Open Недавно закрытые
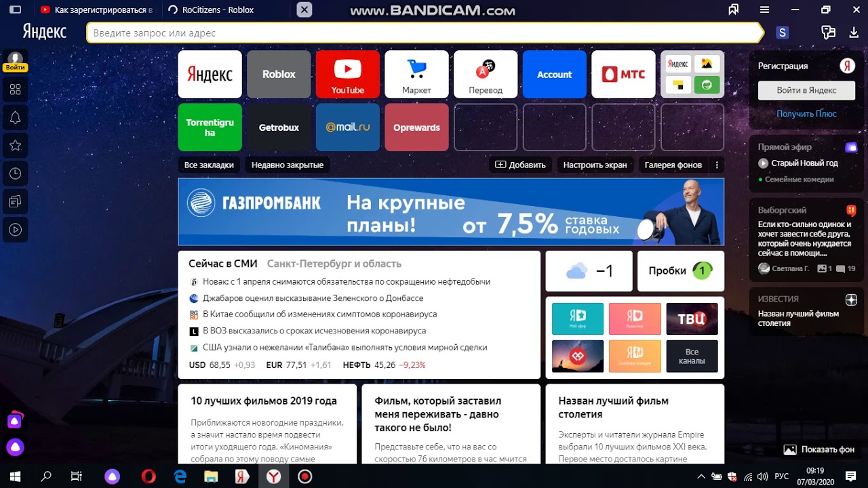 click(x=288, y=165)
